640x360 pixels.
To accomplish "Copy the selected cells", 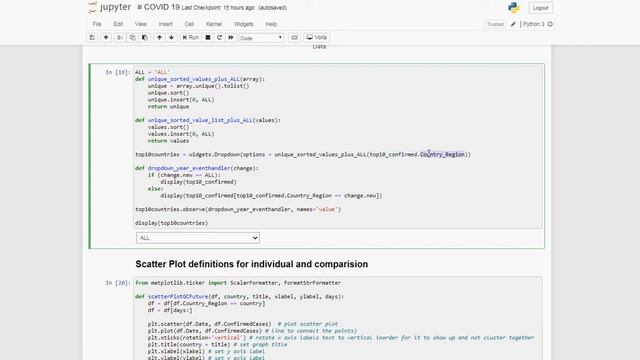I will 132,38.
